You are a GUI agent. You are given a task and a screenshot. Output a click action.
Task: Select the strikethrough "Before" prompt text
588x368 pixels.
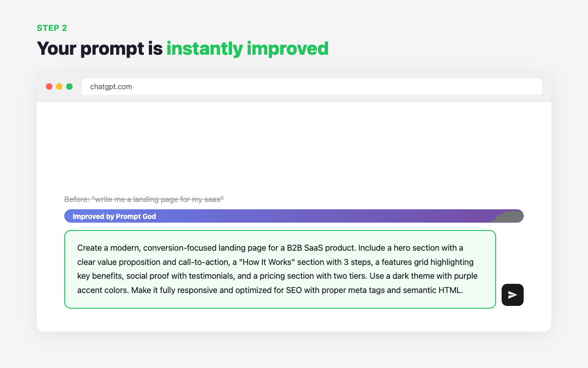[x=144, y=199]
